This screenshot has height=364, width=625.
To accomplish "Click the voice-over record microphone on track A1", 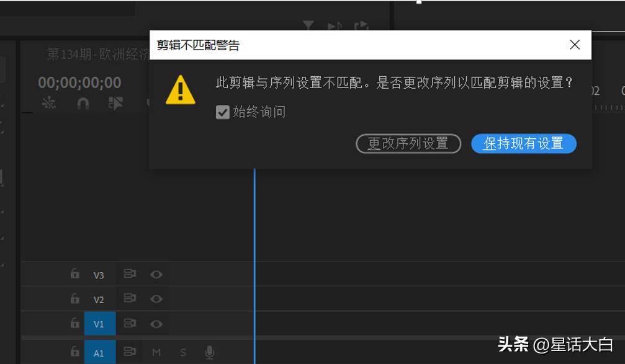I will coord(210,352).
